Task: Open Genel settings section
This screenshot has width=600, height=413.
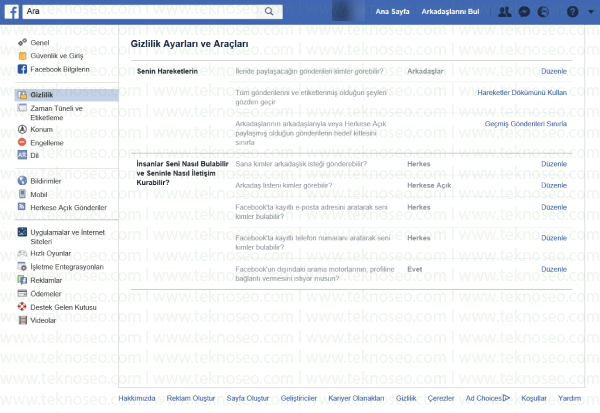Action: [40, 42]
